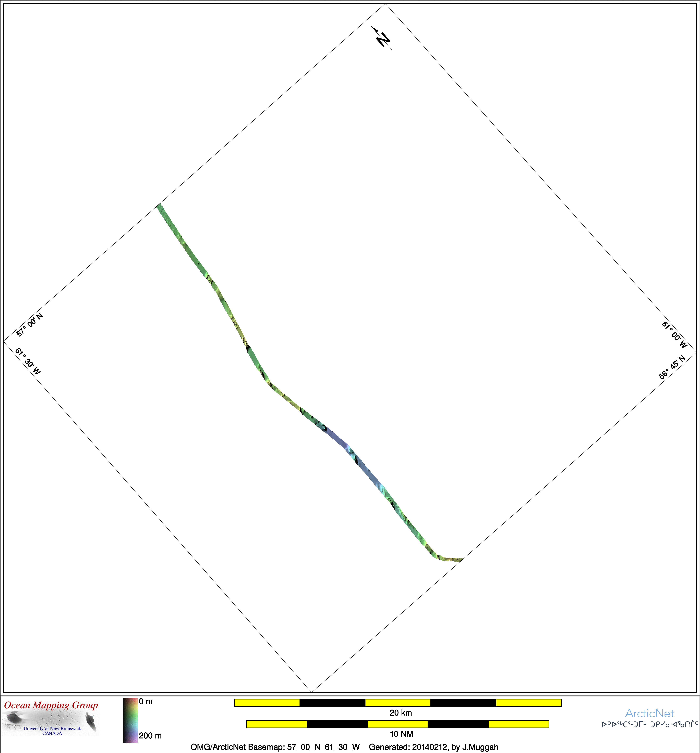
Task: Click the depth color scale bar
Action: (130, 720)
